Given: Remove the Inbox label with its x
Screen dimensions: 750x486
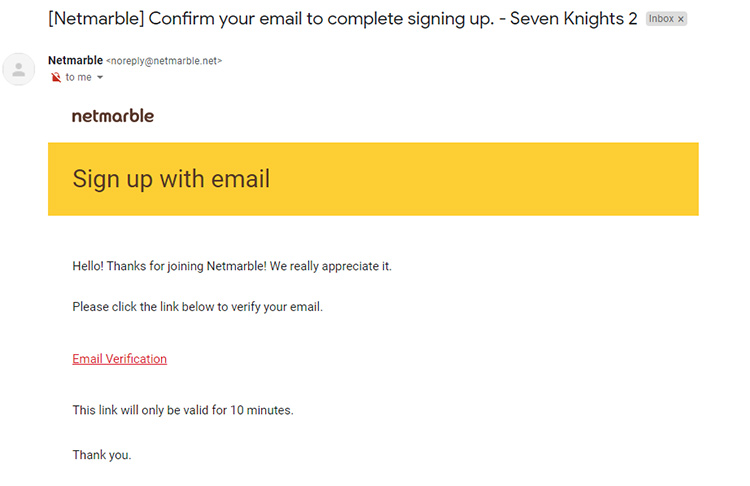Looking at the screenshot, I should (681, 19).
